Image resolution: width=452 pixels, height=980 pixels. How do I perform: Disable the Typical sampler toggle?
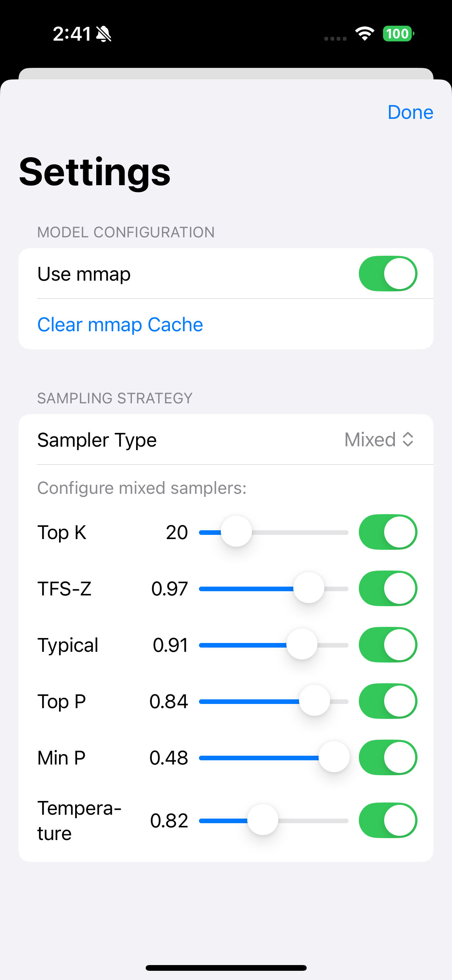[x=388, y=645]
